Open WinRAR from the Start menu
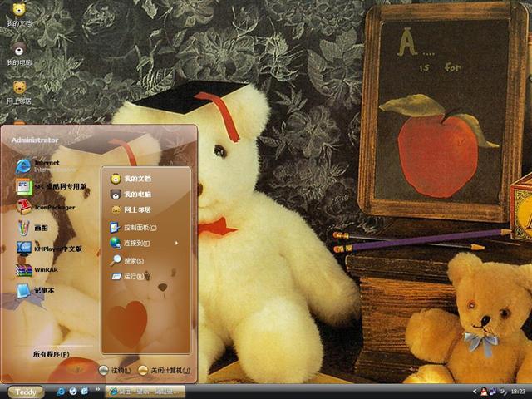 point(37,269)
